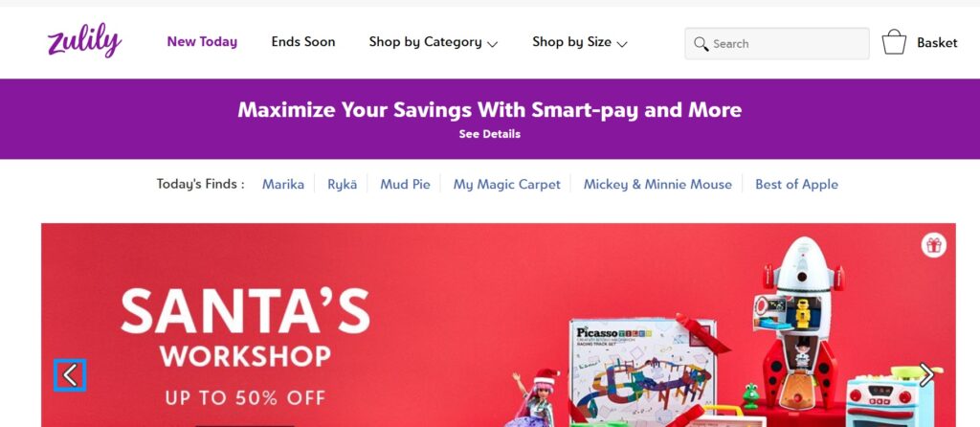980x427 pixels.
Task: Open the Ends Soon tab
Action: tap(303, 42)
